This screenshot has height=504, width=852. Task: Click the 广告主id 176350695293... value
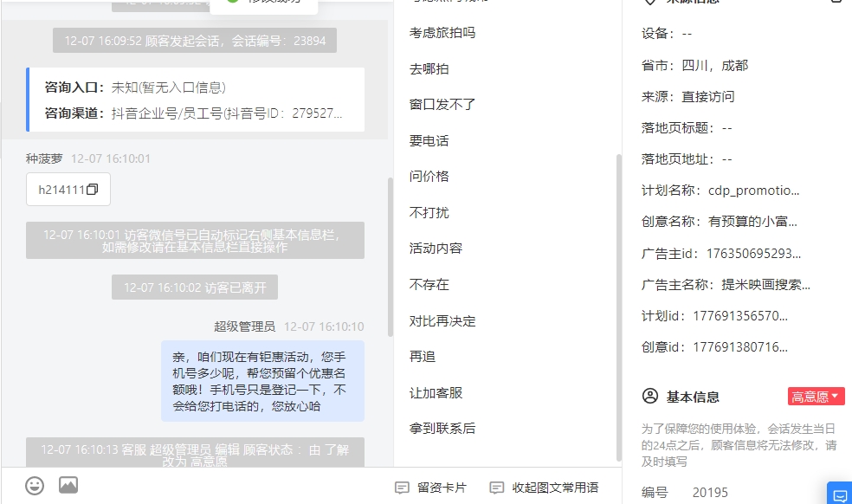coord(753,254)
